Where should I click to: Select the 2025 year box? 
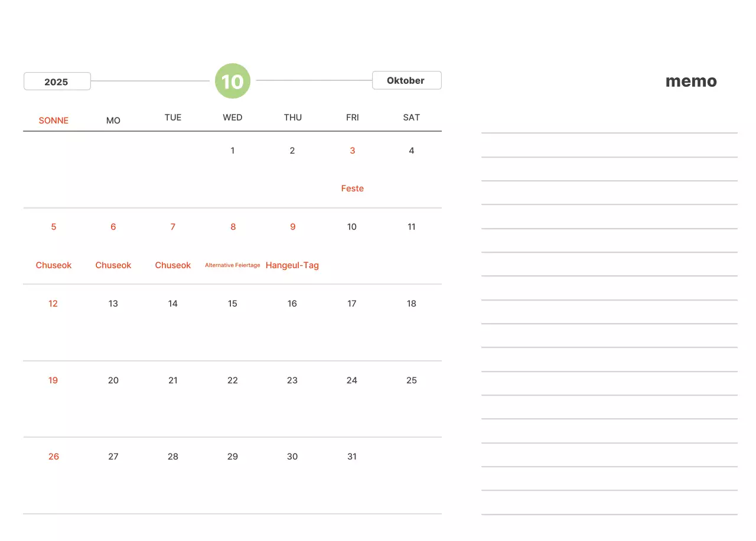pyautogui.click(x=57, y=82)
